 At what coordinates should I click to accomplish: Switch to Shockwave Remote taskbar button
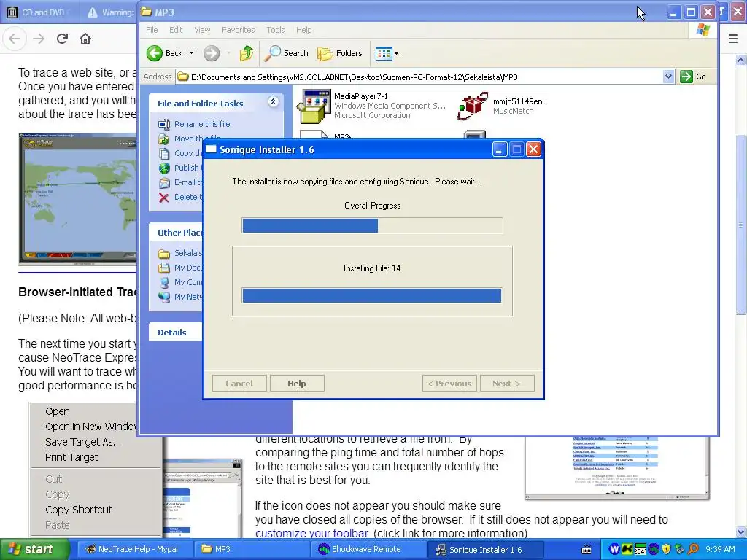pyautogui.click(x=369, y=550)
